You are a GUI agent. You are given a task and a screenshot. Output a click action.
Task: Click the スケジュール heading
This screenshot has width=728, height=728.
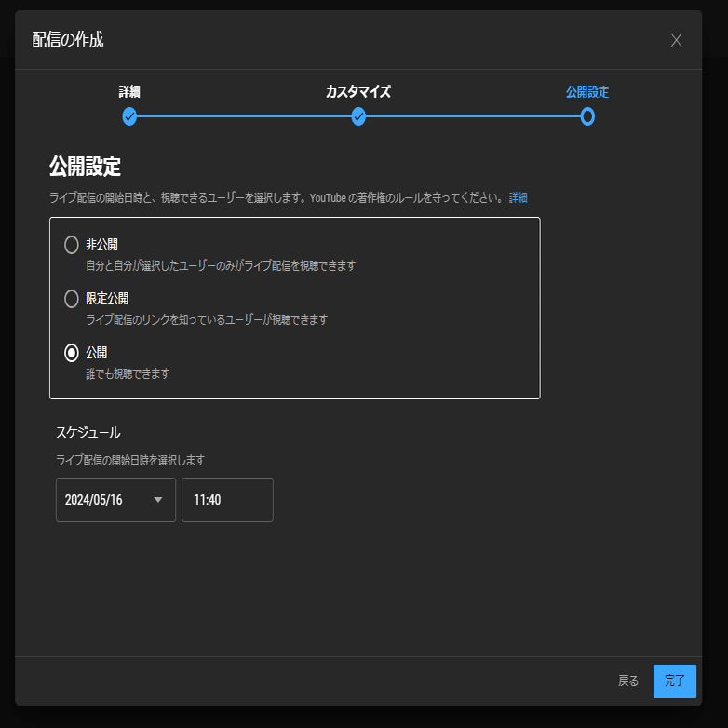pos(88,433)
